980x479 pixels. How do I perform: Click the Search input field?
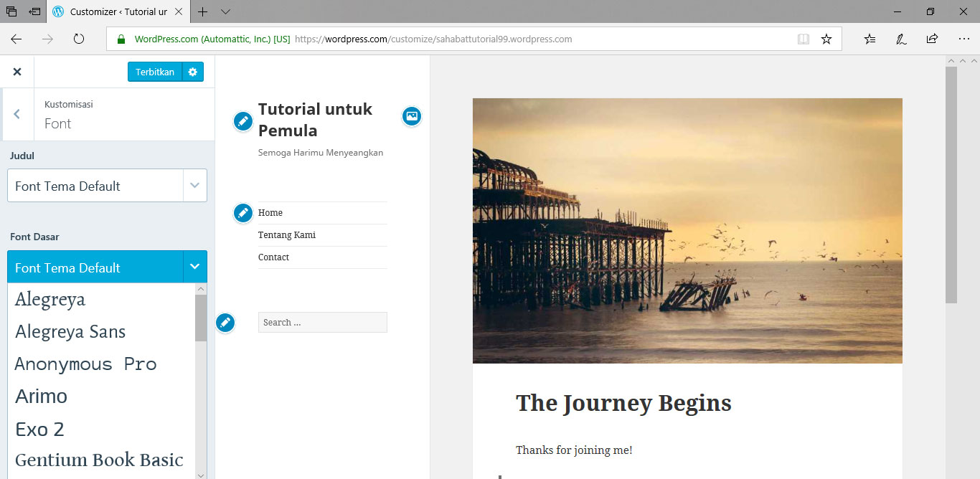click(322, 323)
